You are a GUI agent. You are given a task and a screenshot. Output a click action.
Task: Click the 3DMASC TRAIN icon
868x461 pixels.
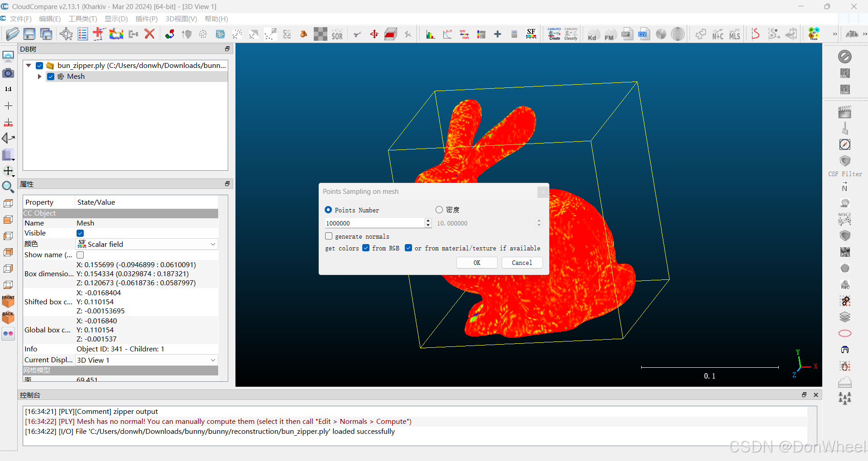click(814, 34)
